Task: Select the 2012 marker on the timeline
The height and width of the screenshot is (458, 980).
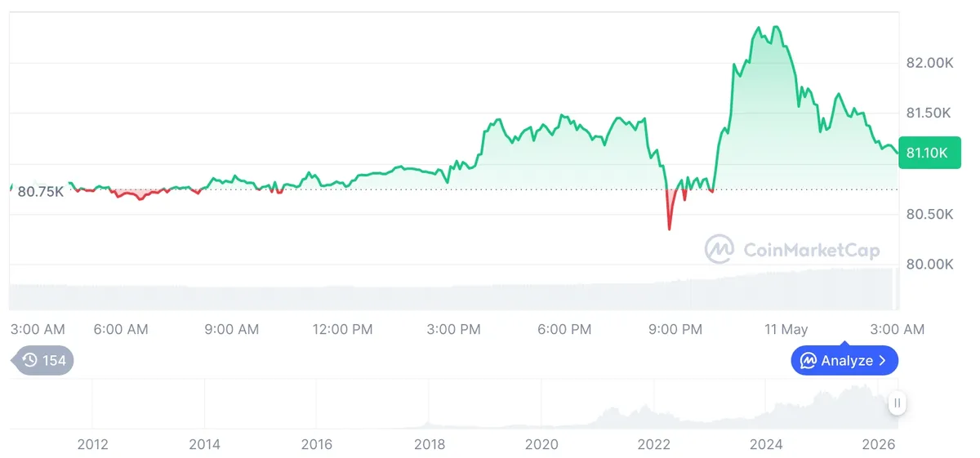Action: [x=92, y=444]
